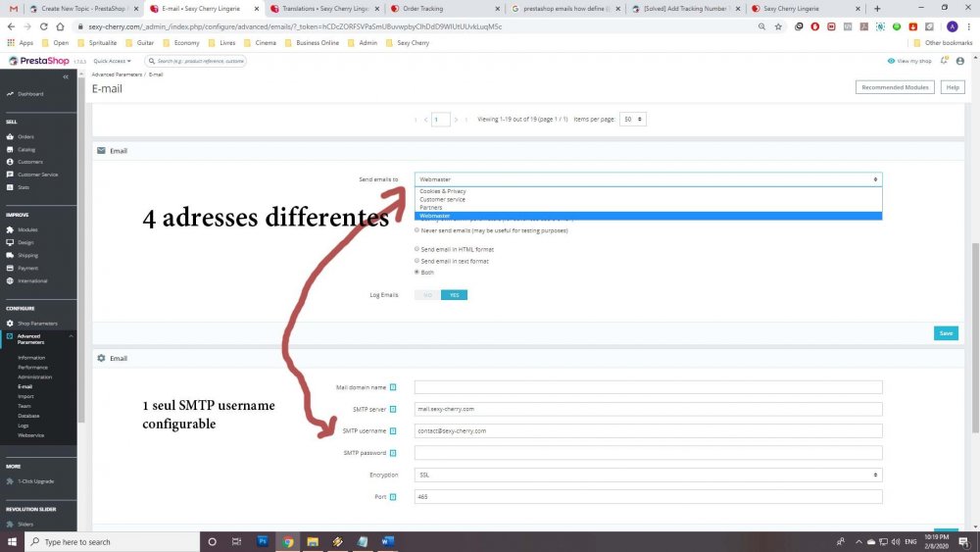This screenshot has width=980, height=552.
Task: Open Stats in the sidebar
Action: coord(24,187)
